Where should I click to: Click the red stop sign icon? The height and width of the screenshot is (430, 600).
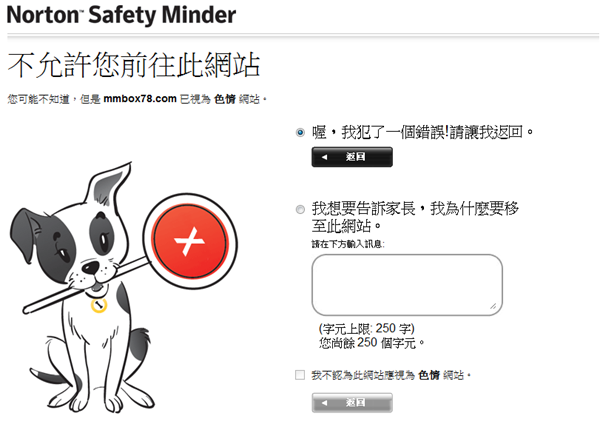pyautogui.click(x=190, y=241)
